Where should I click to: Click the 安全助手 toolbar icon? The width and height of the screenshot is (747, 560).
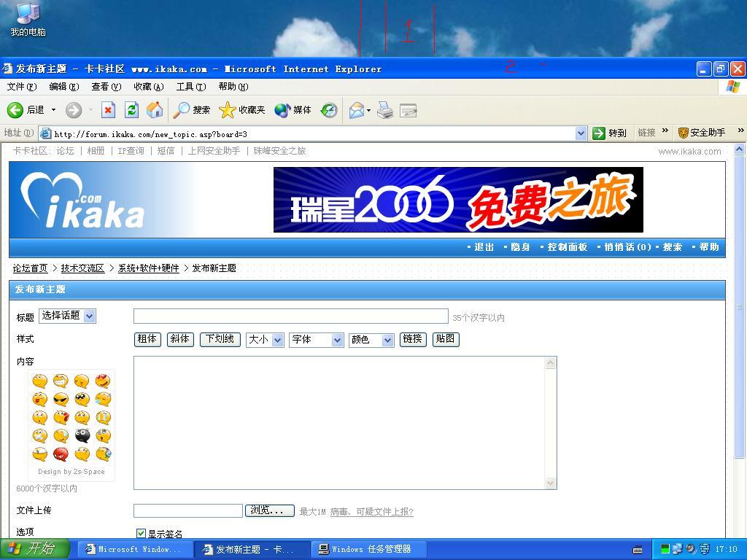(x=683, y=133)
